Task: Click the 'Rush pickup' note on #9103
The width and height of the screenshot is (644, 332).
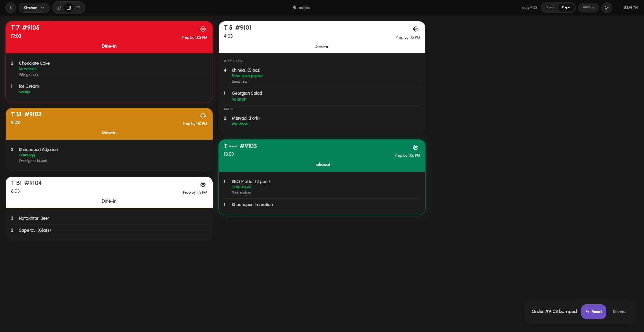Action: pos(241,193)
